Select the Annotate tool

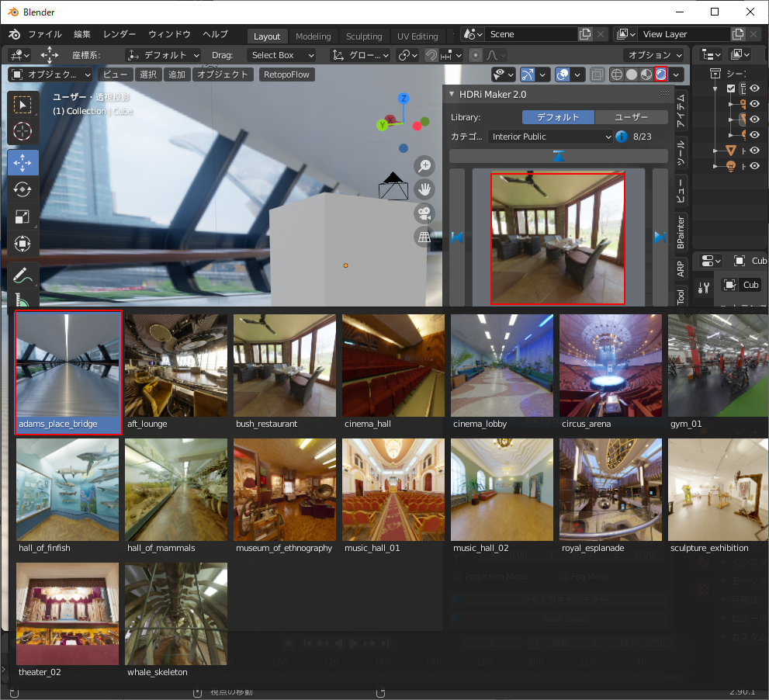(23, 274)
